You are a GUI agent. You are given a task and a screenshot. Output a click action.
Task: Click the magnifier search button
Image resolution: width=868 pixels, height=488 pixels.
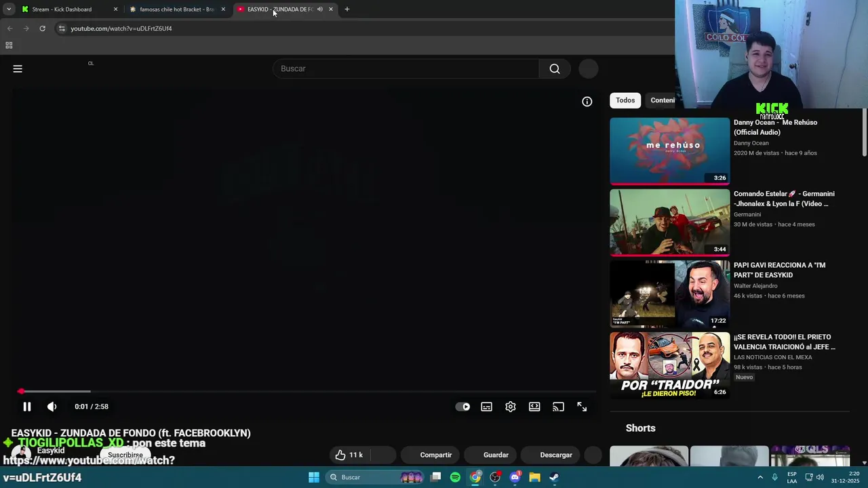(555, 68)
